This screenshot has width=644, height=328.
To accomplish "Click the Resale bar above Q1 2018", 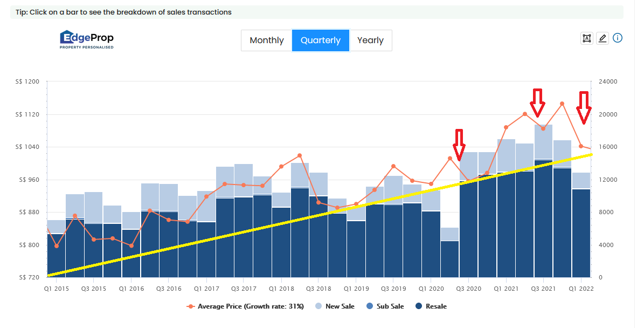I will pyautogui.click(x=281, y=243).
